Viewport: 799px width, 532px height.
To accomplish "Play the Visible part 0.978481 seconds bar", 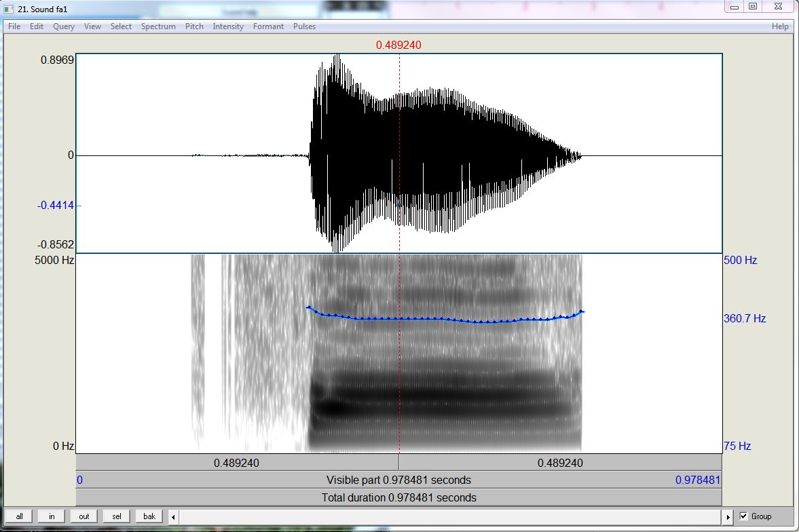I will (399, 480).
